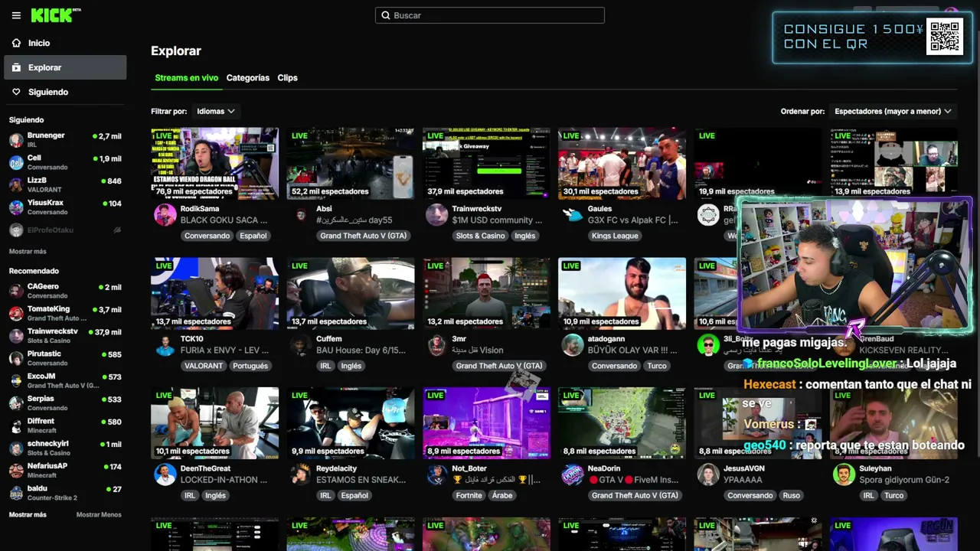Open the Siguiendo page with heart icon
The height and width of the screenshot is (551, 980).
(x=65, y=92)
